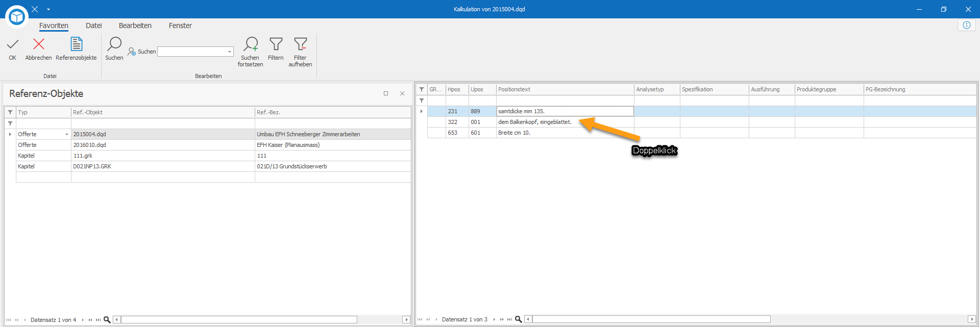
Task: Go to first record in Referenz-Objekte navigator
Action: tap(8, 320)
